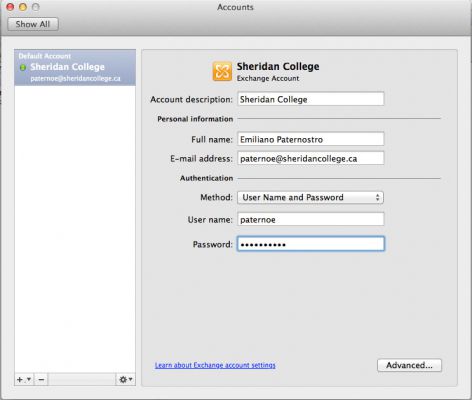The image size is (472, 400).
Task: Click the E-mail address field
Action: pyautogui.click(x=310, y=158)
